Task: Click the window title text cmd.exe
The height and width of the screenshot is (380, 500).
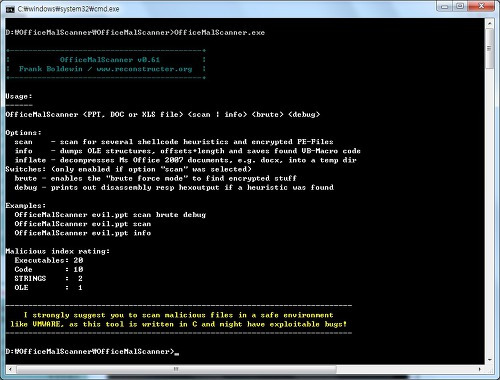Action: tap(68, 9)
